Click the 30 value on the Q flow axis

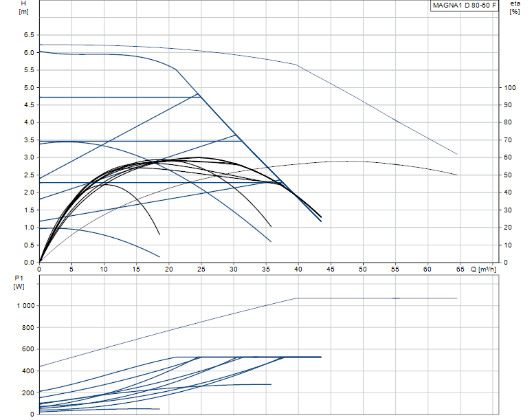coord(234,269)
